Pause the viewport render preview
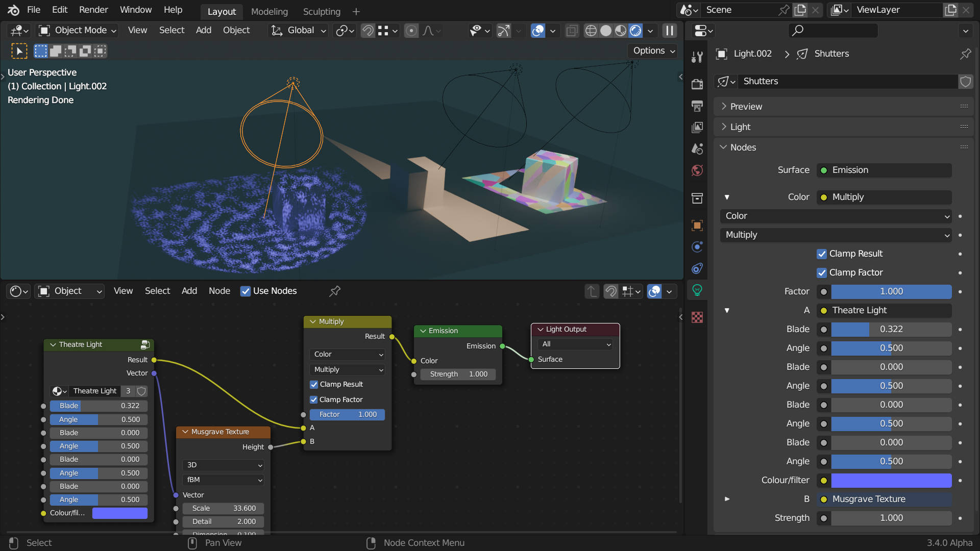 [x=670, y=31]
